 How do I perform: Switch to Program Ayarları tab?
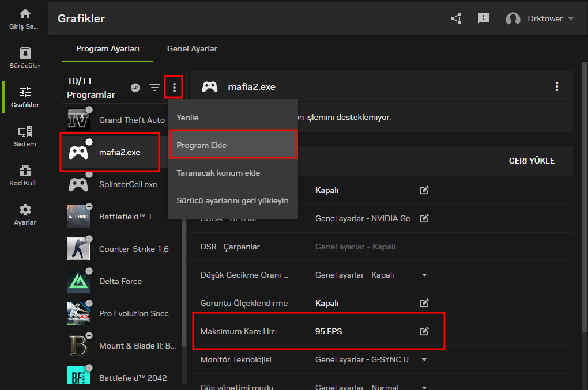tap(108, 49)
